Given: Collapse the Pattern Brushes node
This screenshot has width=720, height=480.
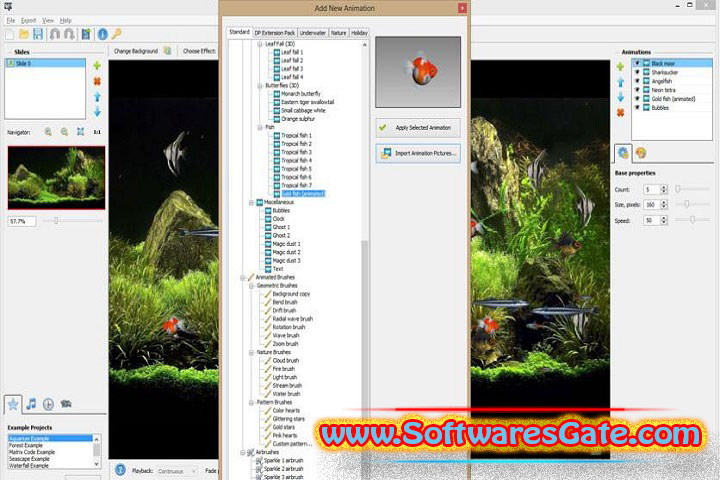Looking at the screenshot, I should pos(251,402).
